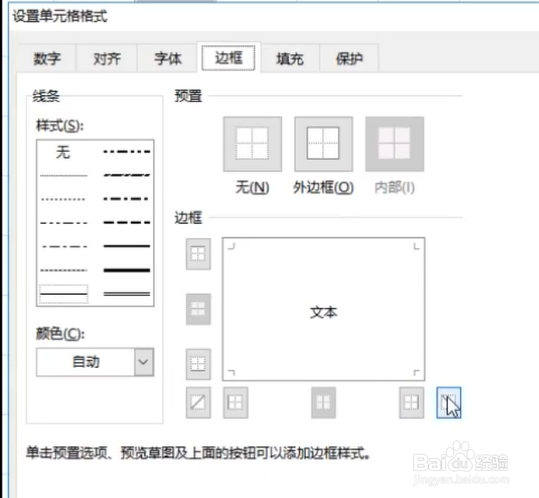The height and width of the screenshot is (498, 539).
Task: Open the 填充 tab
Action: (290, 58)
